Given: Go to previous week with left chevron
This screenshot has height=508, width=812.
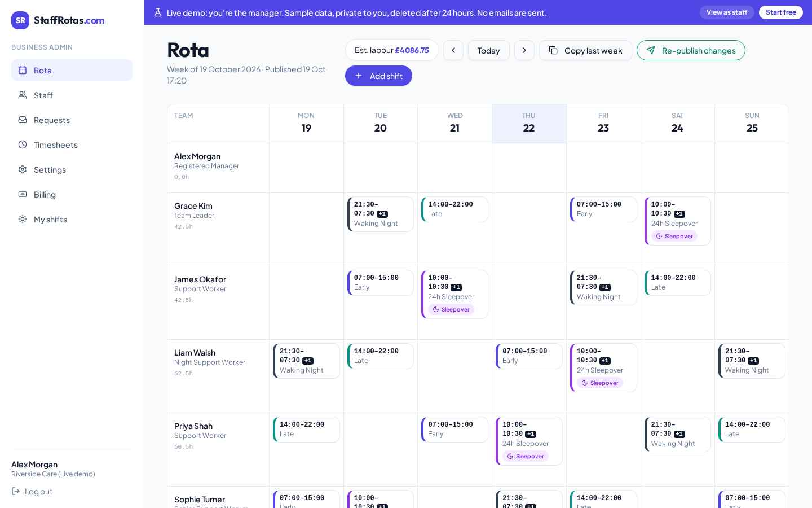Looking at the screenshot, I should click(453, 50).
